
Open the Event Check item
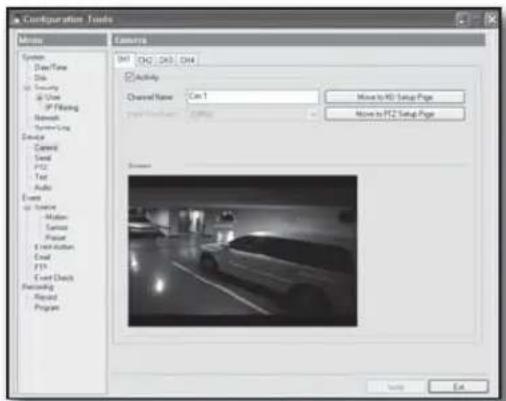54,277
